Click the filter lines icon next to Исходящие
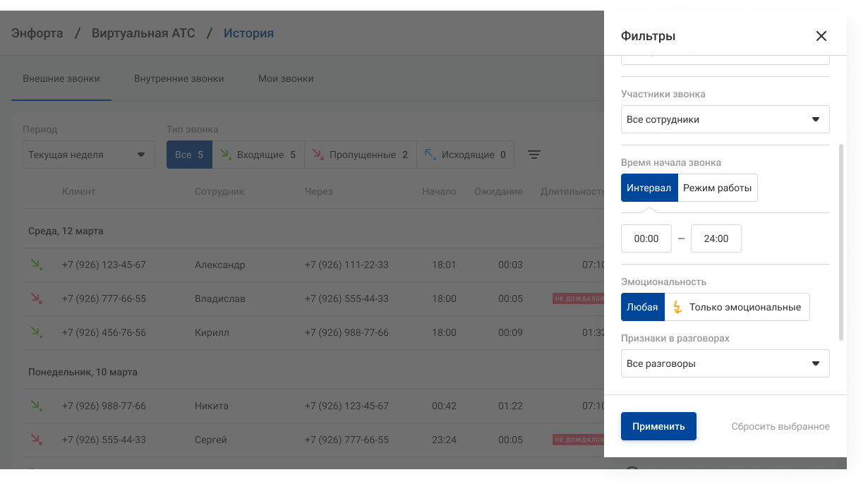This screenshot has width=868, height=489. 534,155
